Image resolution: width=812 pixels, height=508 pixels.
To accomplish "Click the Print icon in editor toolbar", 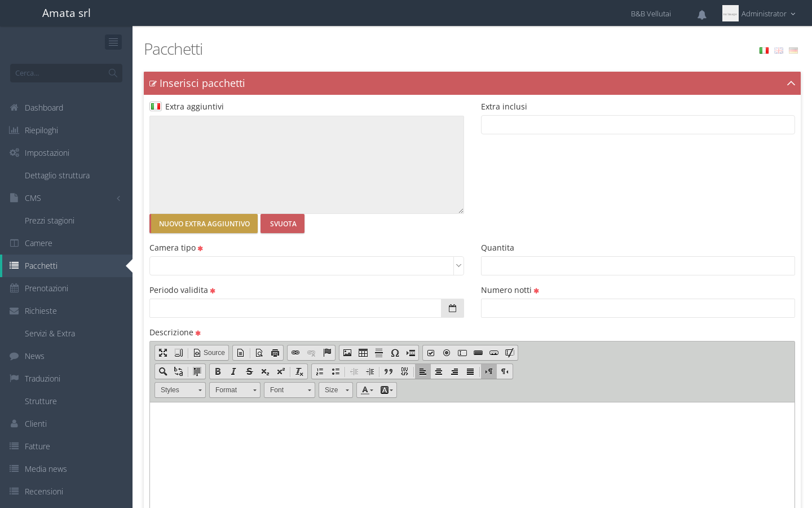I will click(275, 353).
